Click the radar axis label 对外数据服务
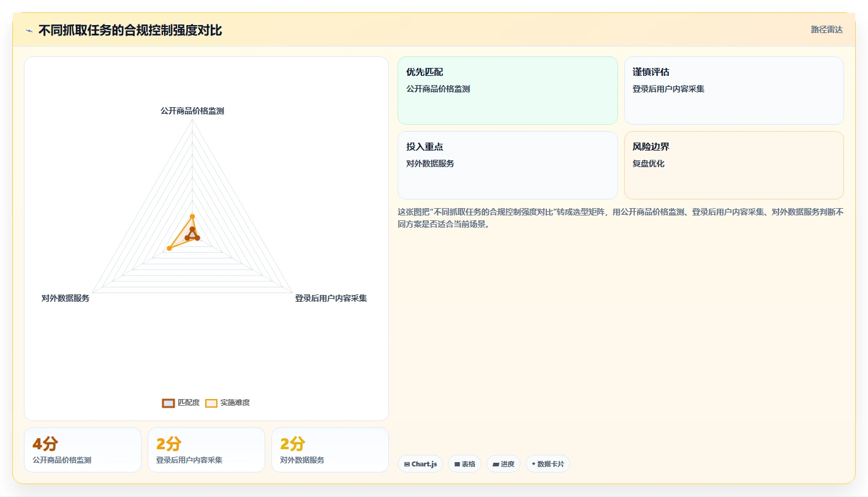The image size is (868, 497). [x=66, y=298]
